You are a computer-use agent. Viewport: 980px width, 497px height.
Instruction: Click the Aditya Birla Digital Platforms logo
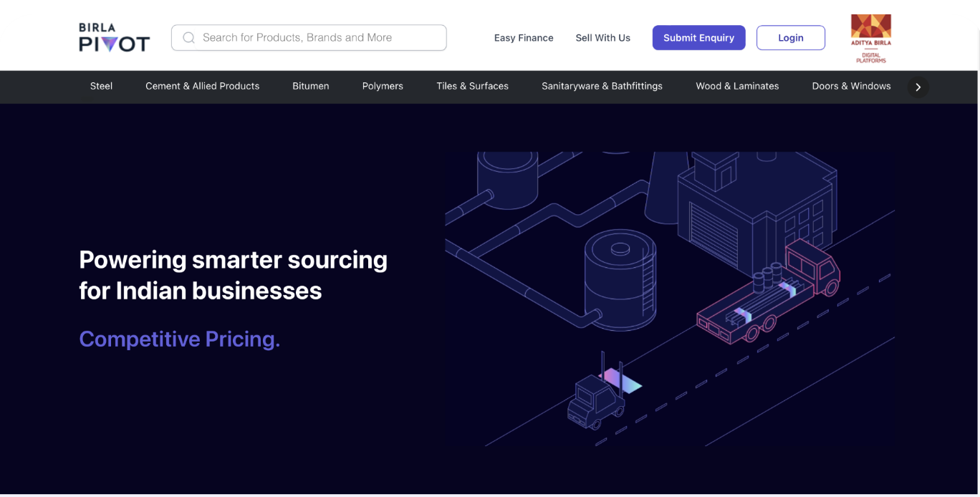tap(871, 39)
